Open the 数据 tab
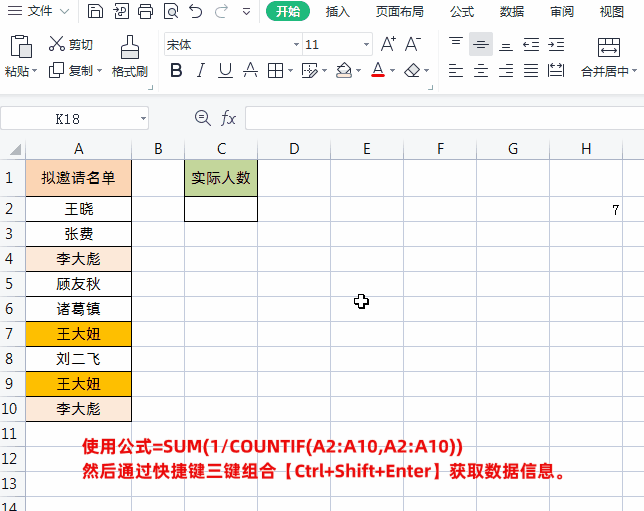Image resolution: width=644 pixels, height=511 pixels. point(512,12)
